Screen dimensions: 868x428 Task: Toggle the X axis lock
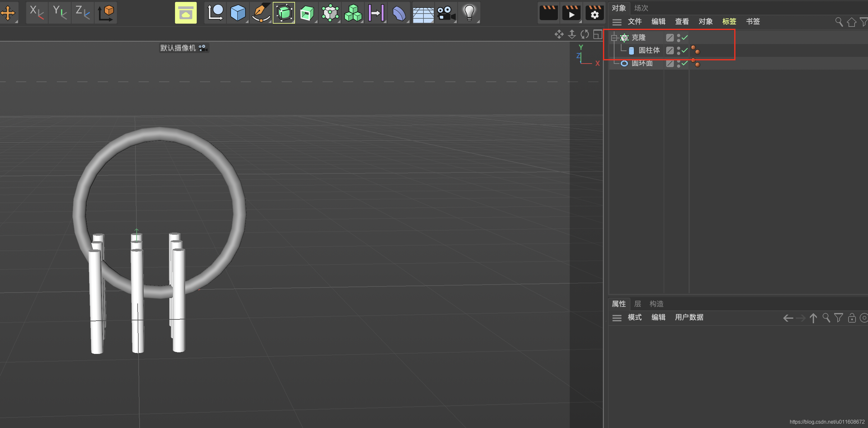(36, 12)
